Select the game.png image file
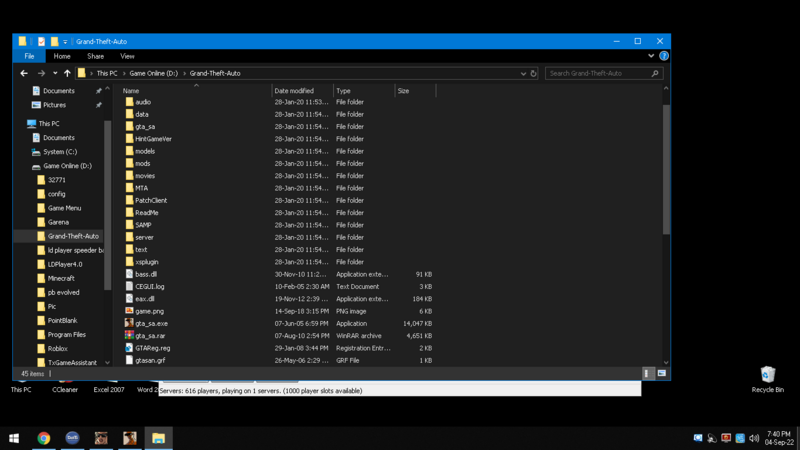Image resolution: width=800 pixels, height=450 pixels. pos(149,311)
